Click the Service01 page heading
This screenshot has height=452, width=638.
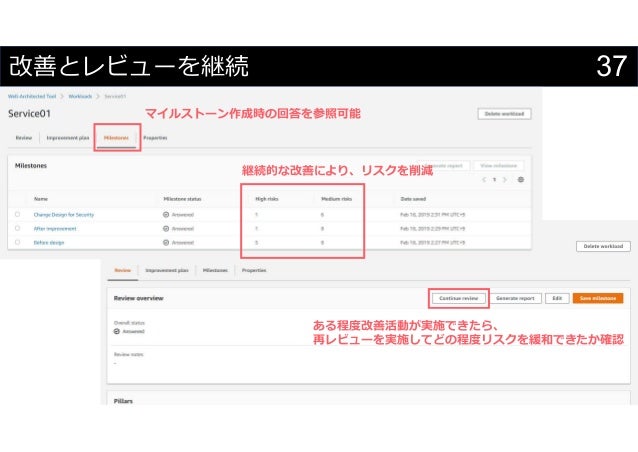tap(29, 114)
